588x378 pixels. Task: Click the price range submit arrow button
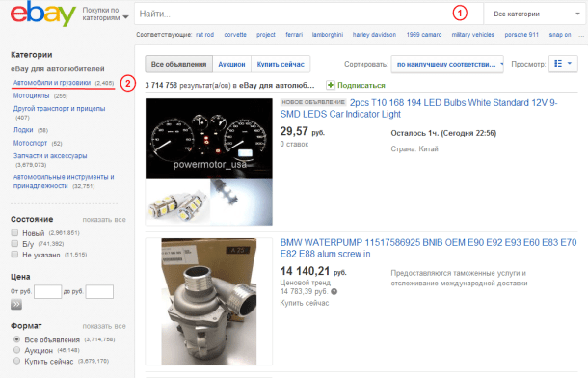(x=16, y=305)
